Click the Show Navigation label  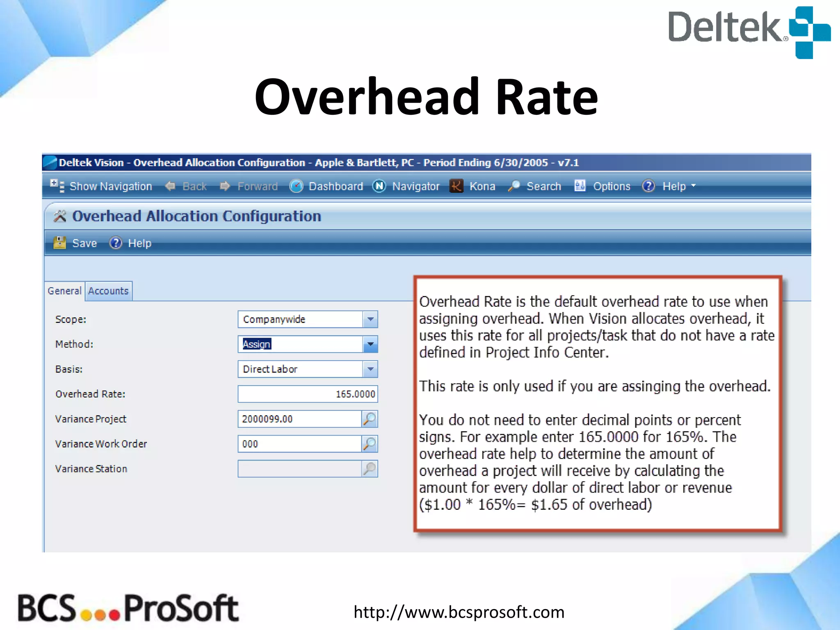111,186
